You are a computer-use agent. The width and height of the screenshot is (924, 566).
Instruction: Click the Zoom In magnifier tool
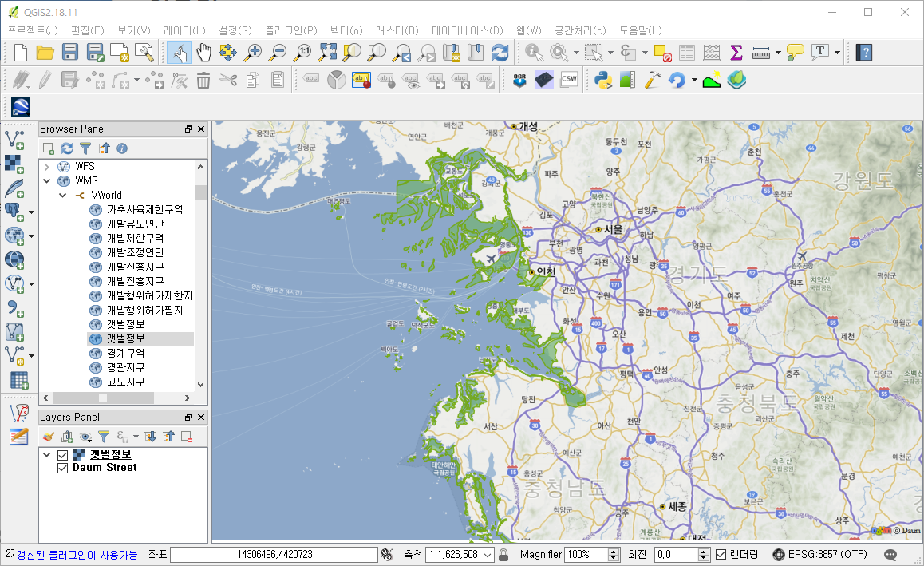(x=254, y=53)
